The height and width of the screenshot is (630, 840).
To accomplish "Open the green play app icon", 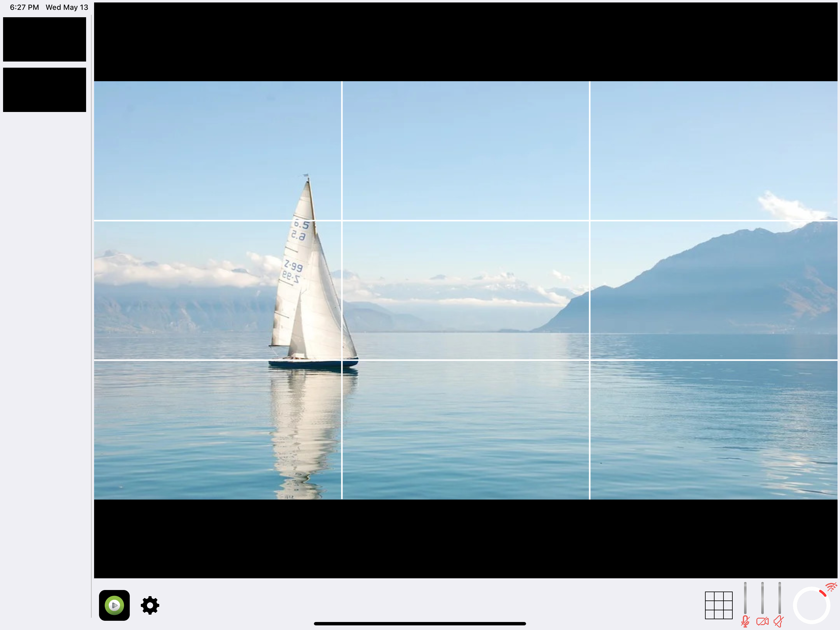I will 114,605.
